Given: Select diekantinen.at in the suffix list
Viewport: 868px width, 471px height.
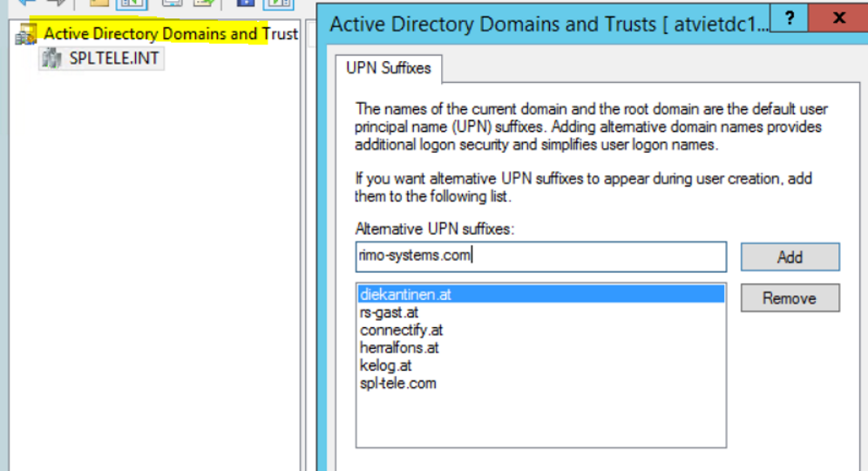Looking at the screenshot, I should (x=541, y=294).
